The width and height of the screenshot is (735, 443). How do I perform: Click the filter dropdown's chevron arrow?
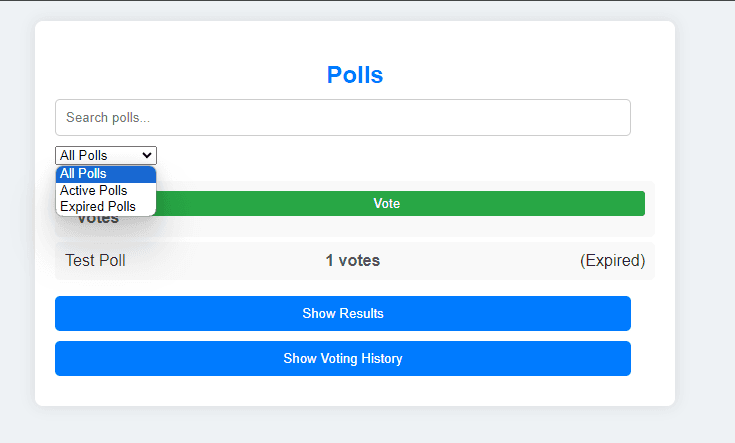pos(148,155)
